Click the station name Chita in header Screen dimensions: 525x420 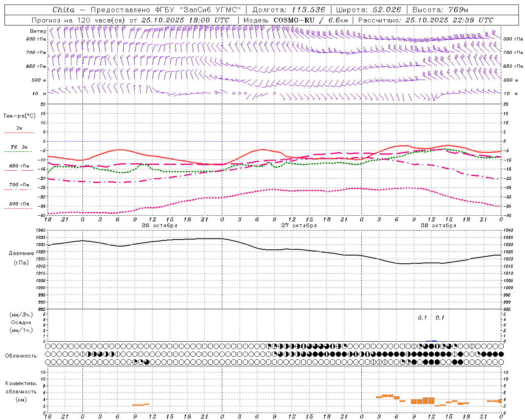coord(64,10)
